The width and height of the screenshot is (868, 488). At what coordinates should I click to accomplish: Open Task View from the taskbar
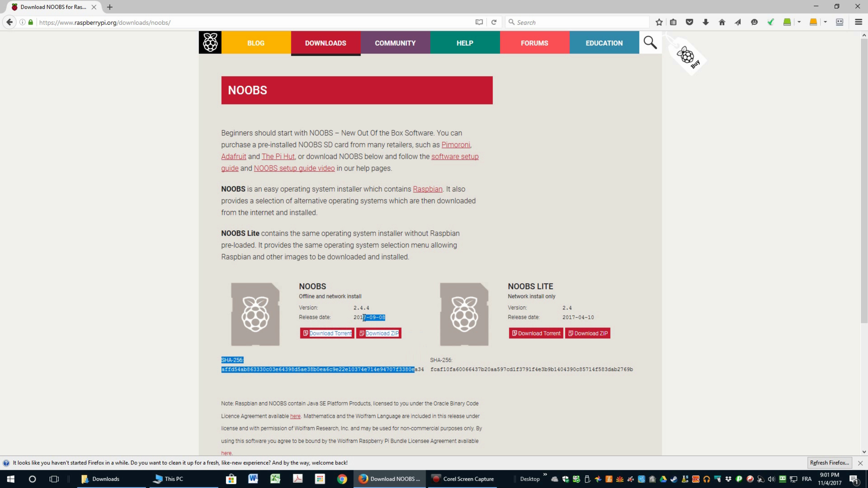[54, 479]
